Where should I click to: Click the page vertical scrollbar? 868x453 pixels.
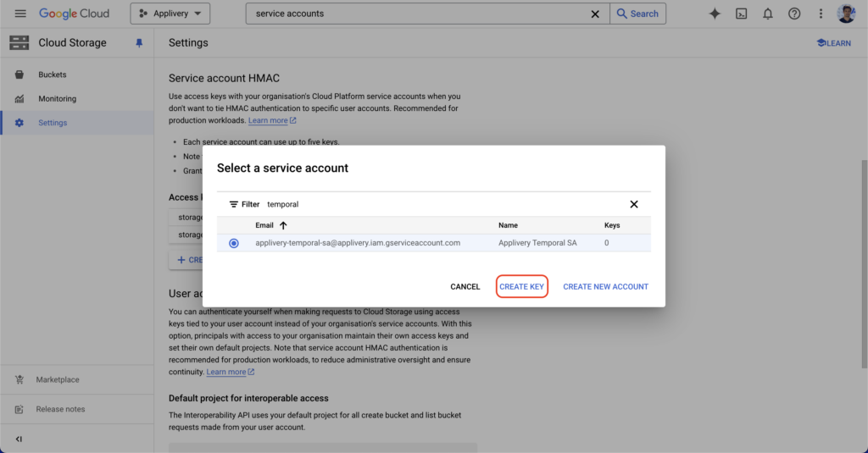click(864, 264)
